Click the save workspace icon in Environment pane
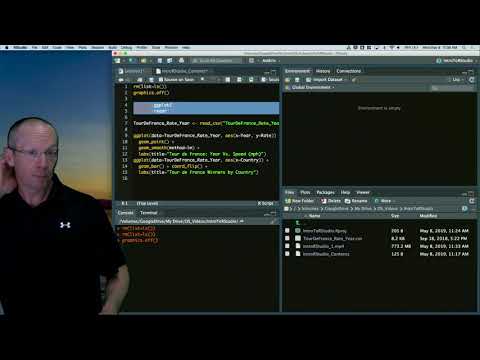This screenshot has width=480, height=360. [x=297, y=80]
